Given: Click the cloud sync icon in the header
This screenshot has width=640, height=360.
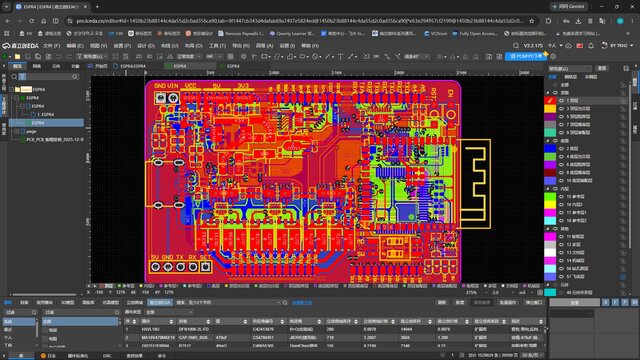Looking at the screenshot, I should [x=569, y=46].
